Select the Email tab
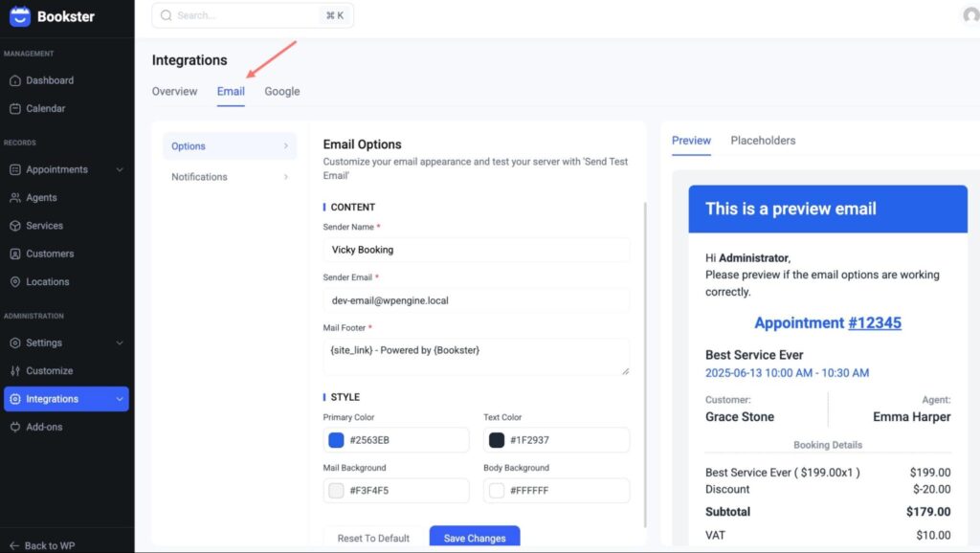This screenshot has height=553, width=980. click(x=231, y=91)
